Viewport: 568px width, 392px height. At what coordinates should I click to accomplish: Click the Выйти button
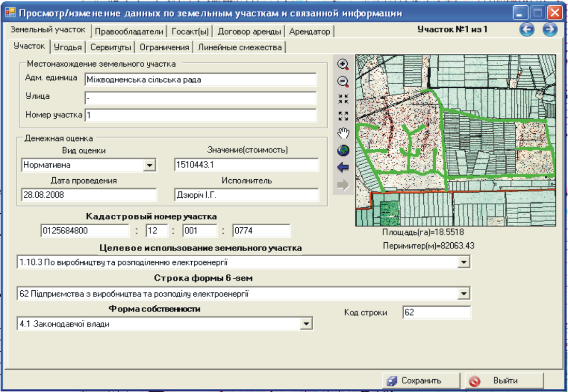(x=504, y=381)
